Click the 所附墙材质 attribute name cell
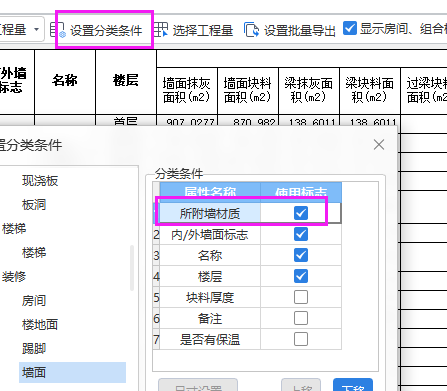Screen dimensions: 447x391 coord(210,213)
